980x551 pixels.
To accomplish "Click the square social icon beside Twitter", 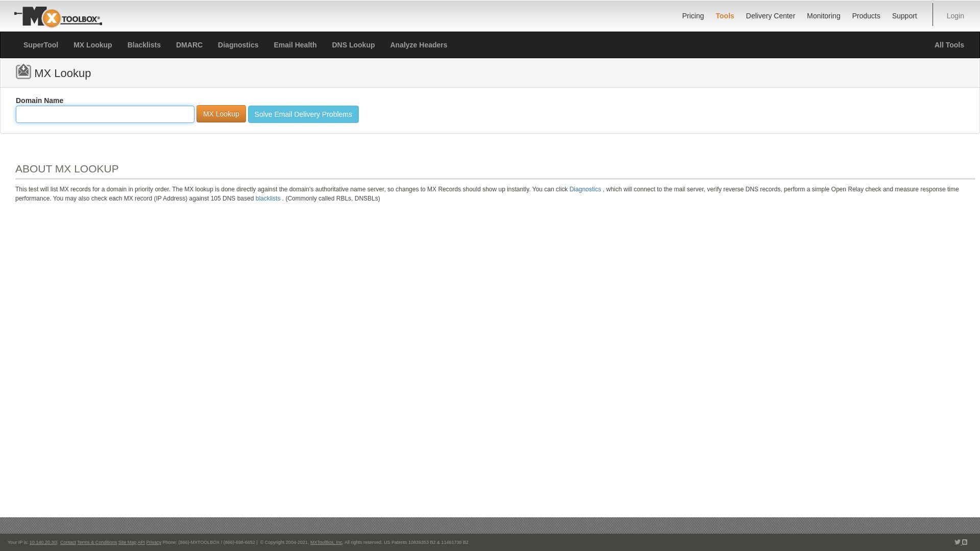I will (965, 542).
